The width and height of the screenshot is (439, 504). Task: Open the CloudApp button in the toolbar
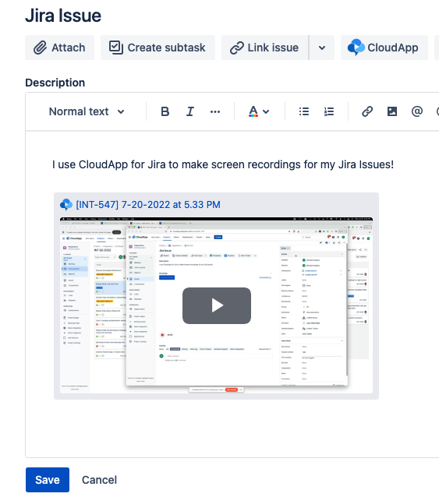384,48
